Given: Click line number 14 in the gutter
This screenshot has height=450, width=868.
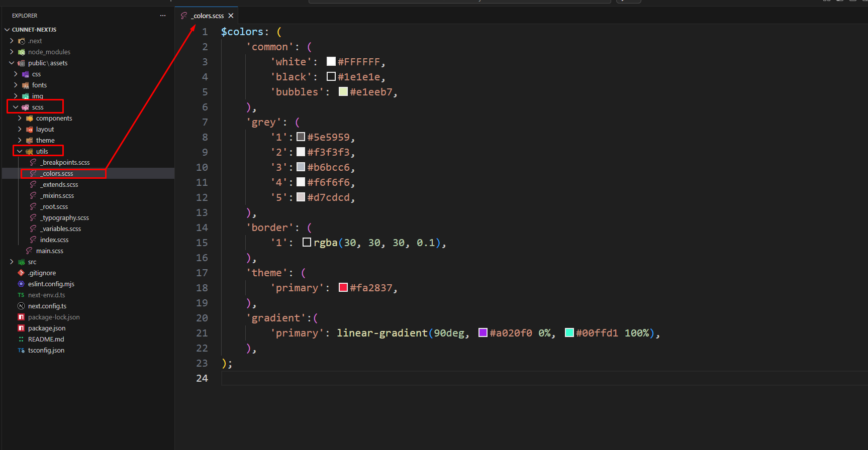Looking at the screenshot, I should (x=202, y=228).
